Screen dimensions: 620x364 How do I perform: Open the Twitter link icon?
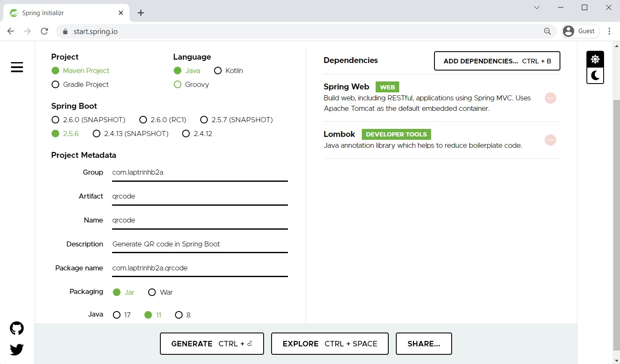[x=17, y=349]
